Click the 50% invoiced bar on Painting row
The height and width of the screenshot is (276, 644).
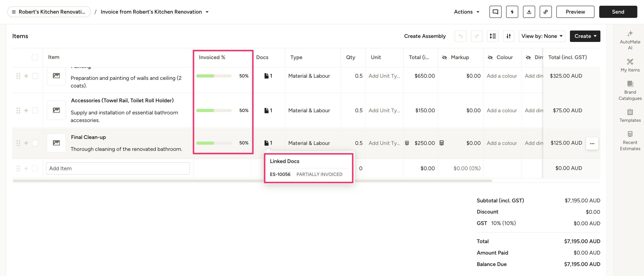(214, 76)
